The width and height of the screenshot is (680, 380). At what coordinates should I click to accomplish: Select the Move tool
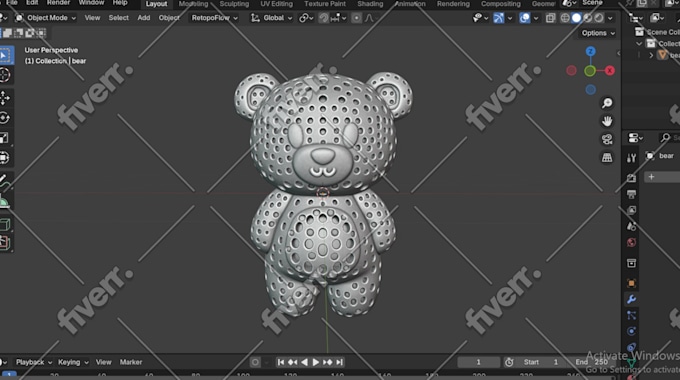point(5,98)
